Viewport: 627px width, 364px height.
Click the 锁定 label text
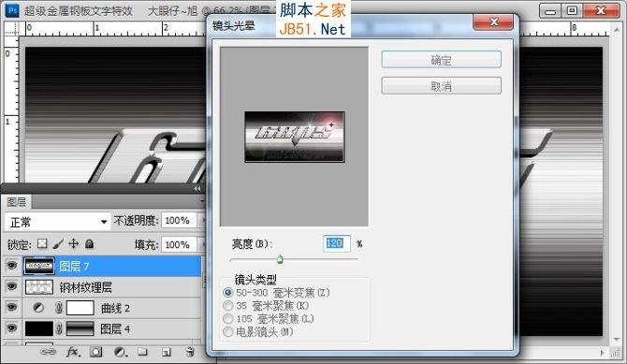[19, 244]
